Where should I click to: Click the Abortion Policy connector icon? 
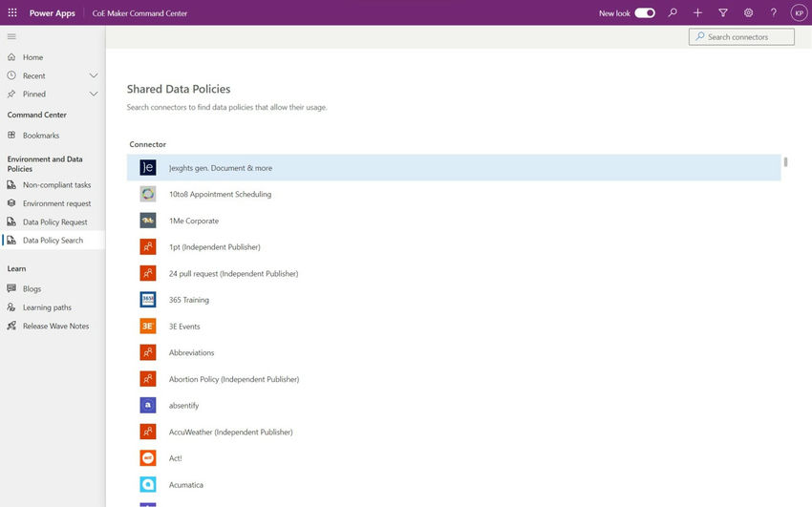tap(147, 379)
